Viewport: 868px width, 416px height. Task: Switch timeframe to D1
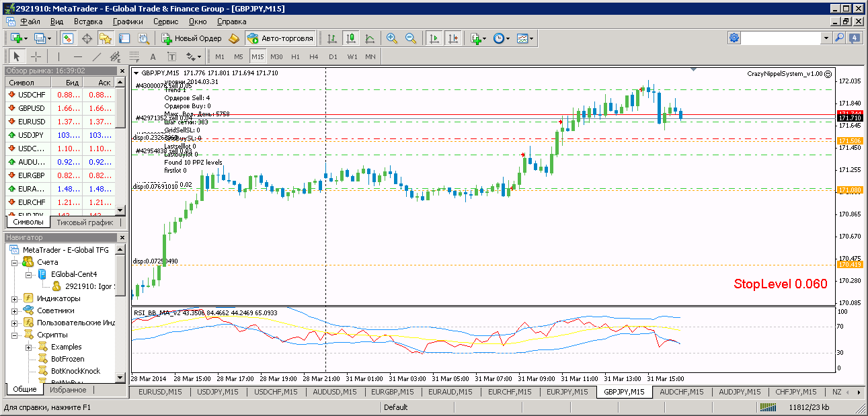click(333, 56)
